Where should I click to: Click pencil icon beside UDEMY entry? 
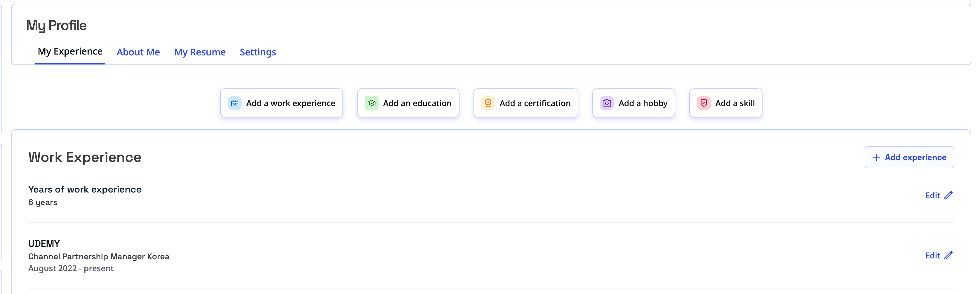(948, 255)
